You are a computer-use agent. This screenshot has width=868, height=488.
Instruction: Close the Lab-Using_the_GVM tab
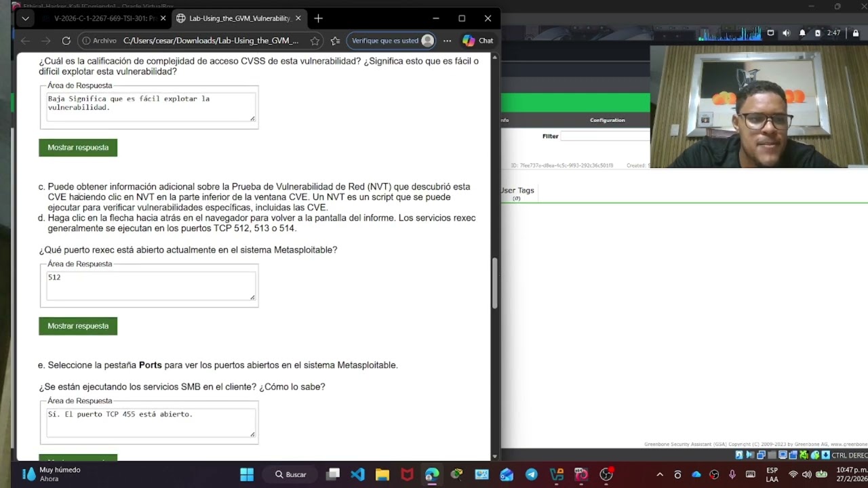pyautogui.click(x=299, y=18)
